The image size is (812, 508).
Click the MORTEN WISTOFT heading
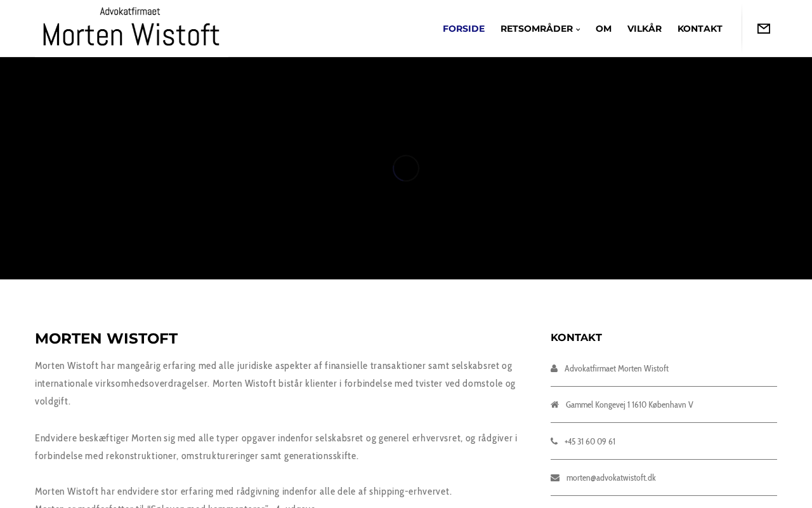[107, 338]
